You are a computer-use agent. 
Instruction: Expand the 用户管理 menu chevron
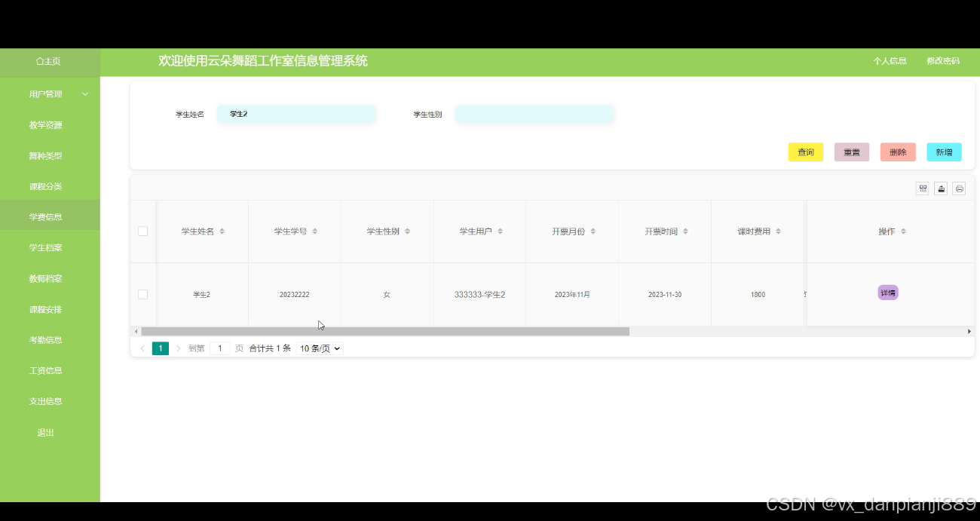pyautogui.click(x=85, y=94)
